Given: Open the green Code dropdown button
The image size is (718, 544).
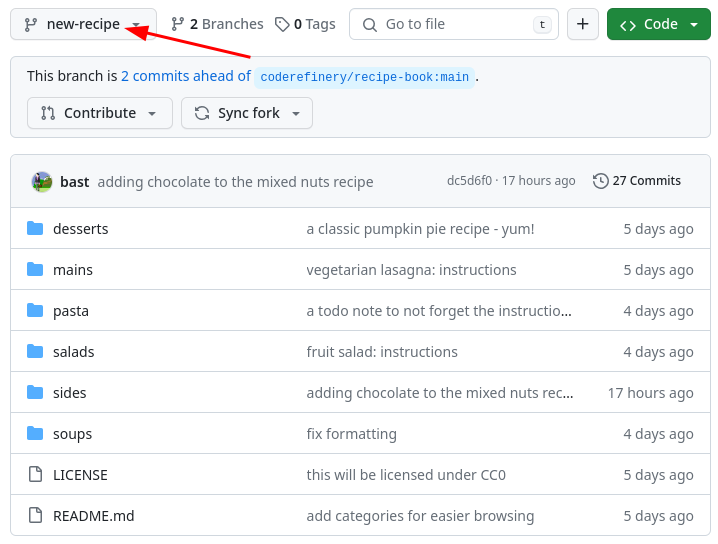Looking at the screenshot, I should 658,24.
